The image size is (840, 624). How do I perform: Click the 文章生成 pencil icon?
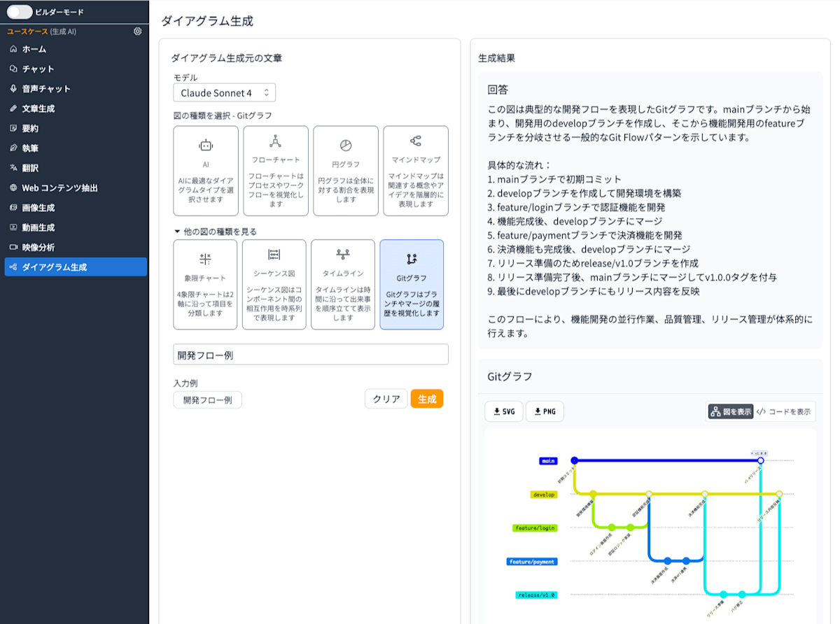click(13, 108)
